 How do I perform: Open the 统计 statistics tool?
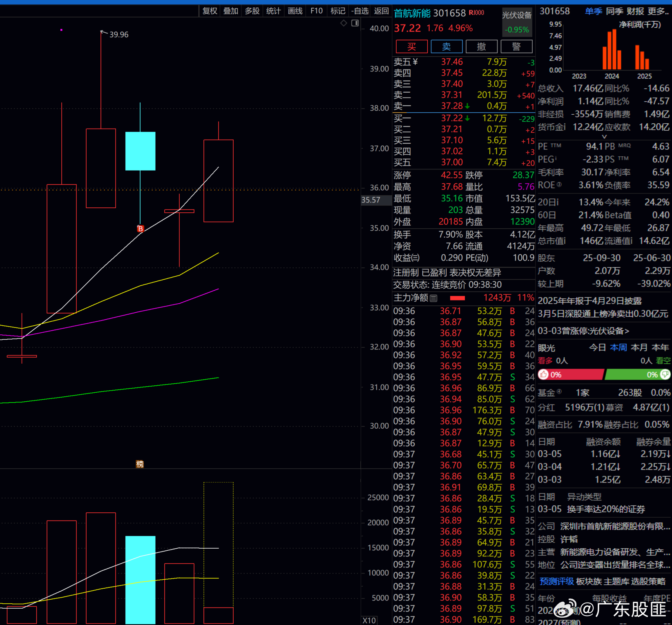click(273, 11)
